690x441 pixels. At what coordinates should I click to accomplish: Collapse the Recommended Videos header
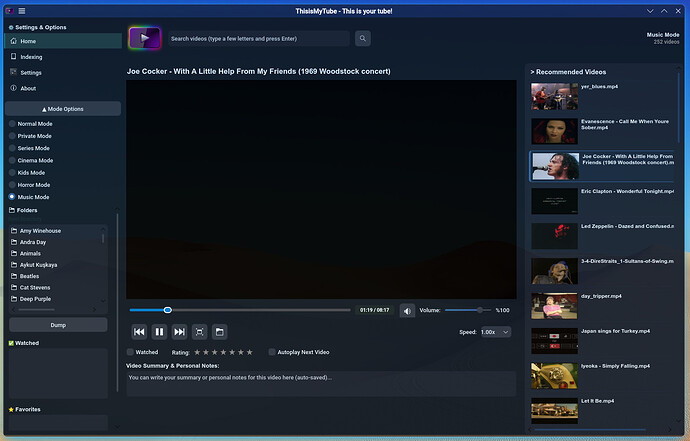(568, 72)
